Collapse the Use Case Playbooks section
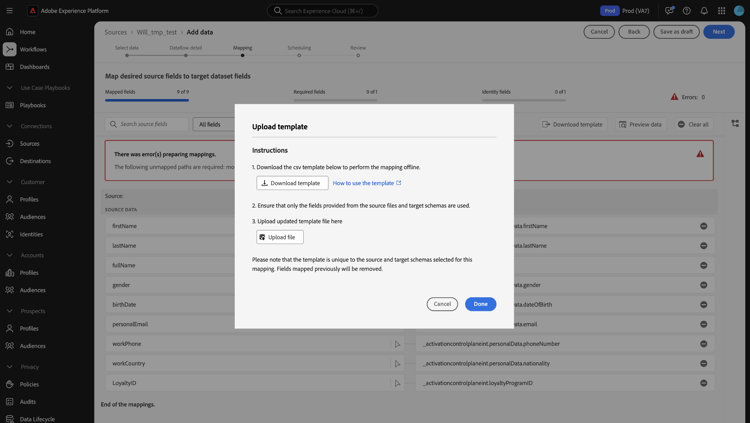Viewport: 750px width, 423px height. click(10, 88)
